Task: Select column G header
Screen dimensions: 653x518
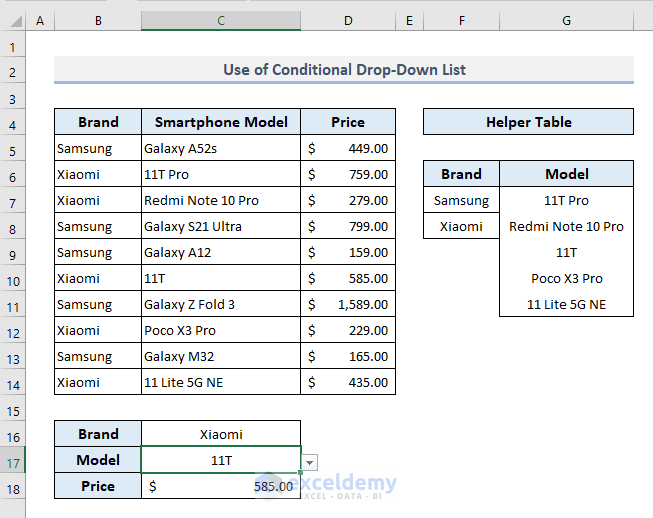Action: point(566,20)
